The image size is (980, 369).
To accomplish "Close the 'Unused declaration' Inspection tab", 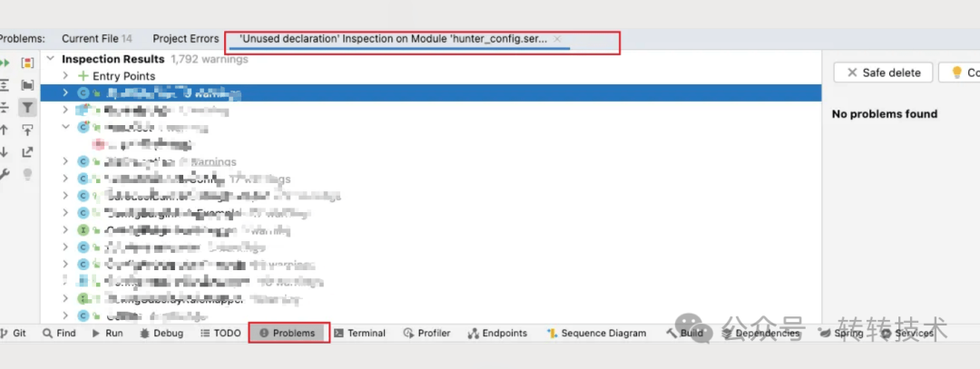I will [557, 39].
